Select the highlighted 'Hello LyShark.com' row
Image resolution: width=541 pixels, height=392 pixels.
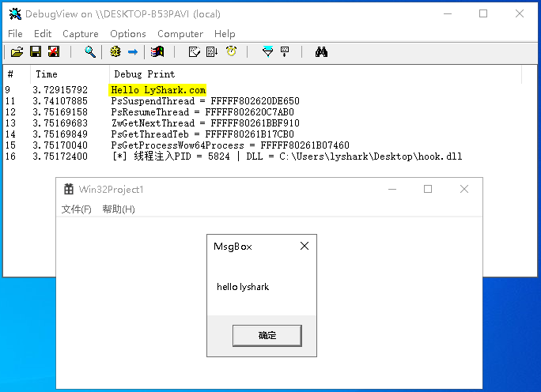(157, 90)
